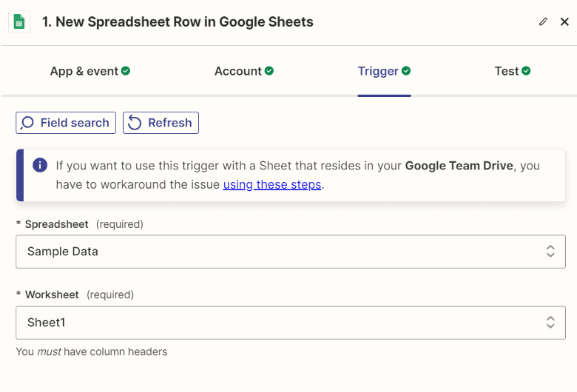Viewport: 577px width, 392px height.
Task: Open the Account tab
Action: click(x=238, y=71)
